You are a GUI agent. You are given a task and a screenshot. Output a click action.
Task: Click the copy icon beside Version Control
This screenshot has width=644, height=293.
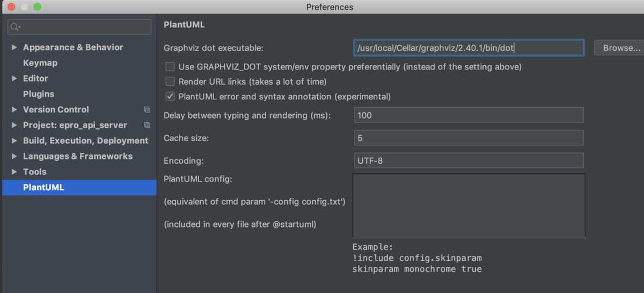coord(147,109)
